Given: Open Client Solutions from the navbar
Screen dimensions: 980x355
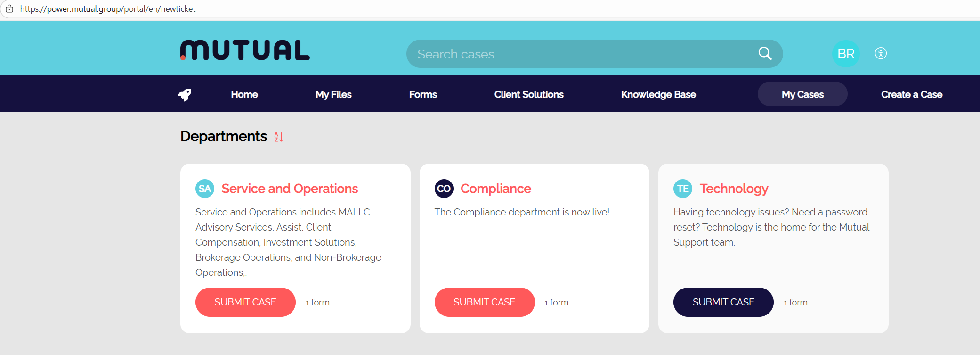Looking at the screenshot, I should 529,94.
